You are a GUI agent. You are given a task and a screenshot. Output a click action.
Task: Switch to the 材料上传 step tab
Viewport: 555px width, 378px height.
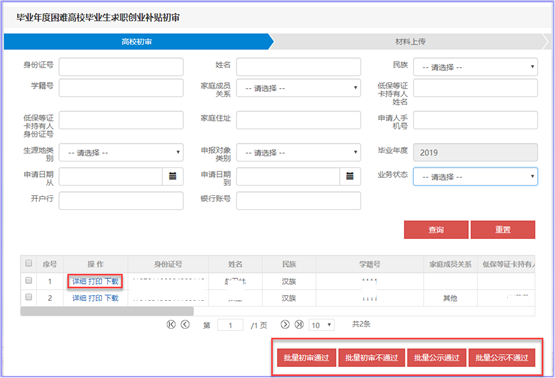click(410, 41)
